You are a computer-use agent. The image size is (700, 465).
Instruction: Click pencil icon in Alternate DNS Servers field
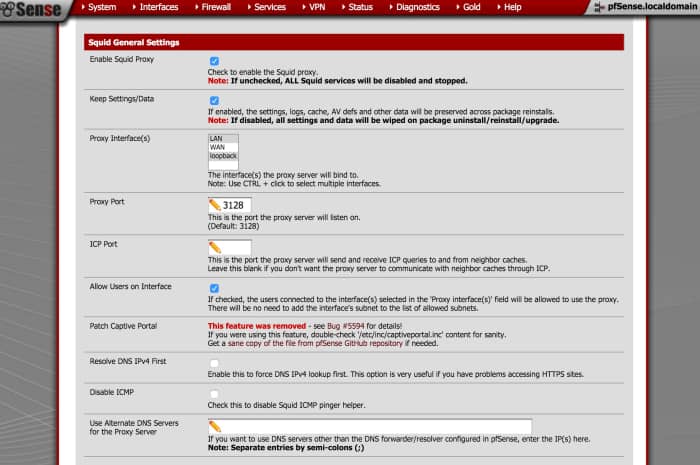(215, 426)
